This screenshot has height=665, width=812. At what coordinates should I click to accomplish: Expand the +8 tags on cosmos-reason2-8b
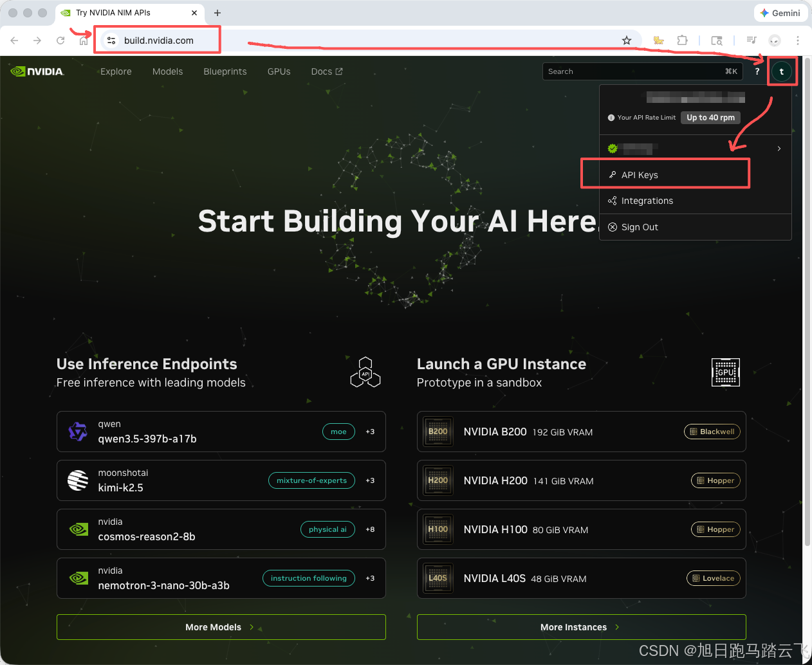(x=370, y=529)
